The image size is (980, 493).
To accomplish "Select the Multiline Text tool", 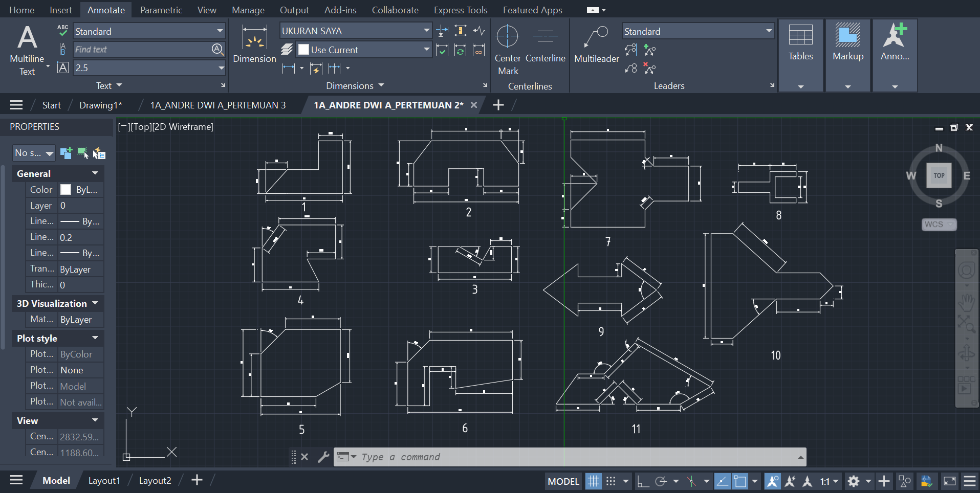I will pos(27,50).
